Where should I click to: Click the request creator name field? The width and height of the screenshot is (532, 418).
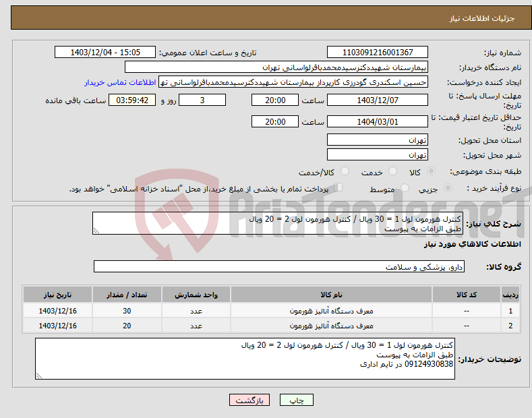point(293,82)
